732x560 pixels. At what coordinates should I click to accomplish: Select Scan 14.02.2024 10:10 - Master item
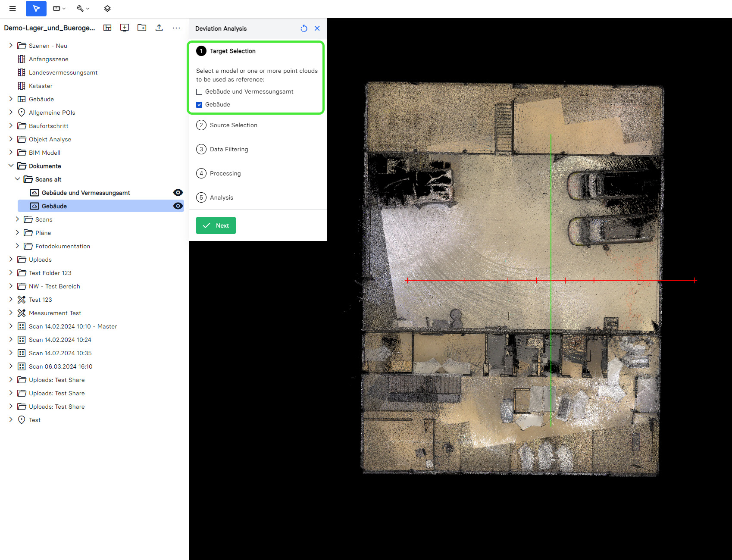click(x=72, y=326)
